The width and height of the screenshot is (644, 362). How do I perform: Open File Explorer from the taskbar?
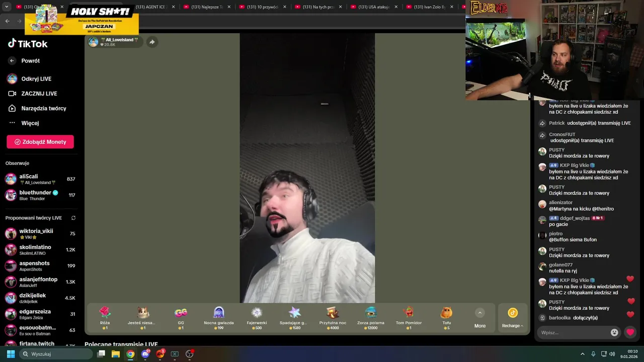(x=116, y=354)
